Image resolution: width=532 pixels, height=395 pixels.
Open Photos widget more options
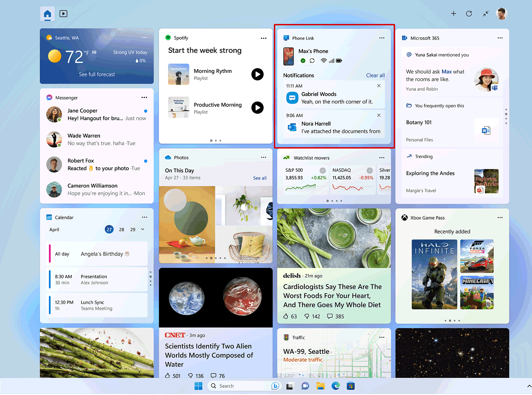264,157
